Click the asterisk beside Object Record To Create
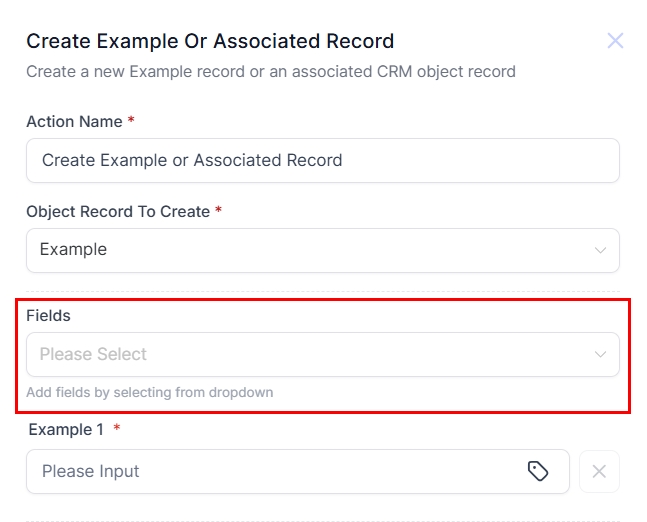The image size is (647, 522). point(219,211)
